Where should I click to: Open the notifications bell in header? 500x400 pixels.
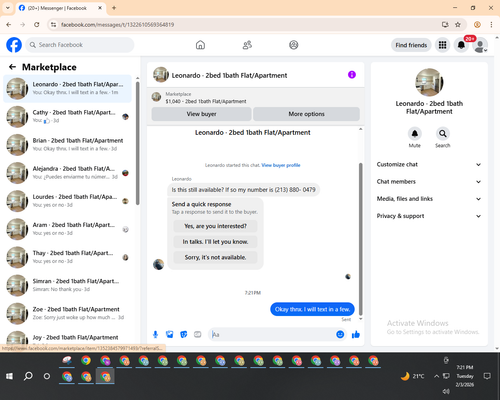click(461, 45)
